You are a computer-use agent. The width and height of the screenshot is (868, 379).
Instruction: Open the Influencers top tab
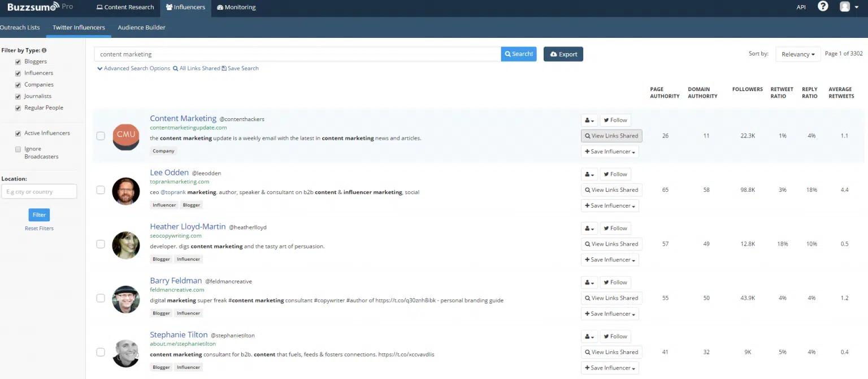186,7
